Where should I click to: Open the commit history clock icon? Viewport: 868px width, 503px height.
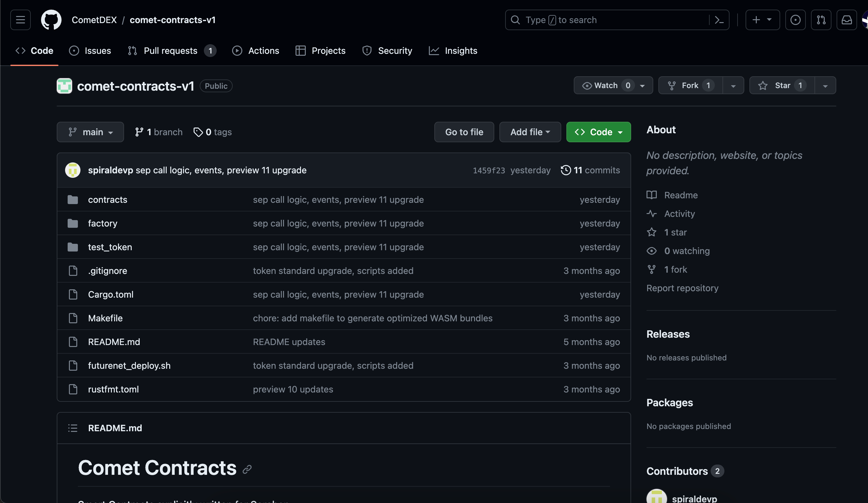[x=565, y=170]
